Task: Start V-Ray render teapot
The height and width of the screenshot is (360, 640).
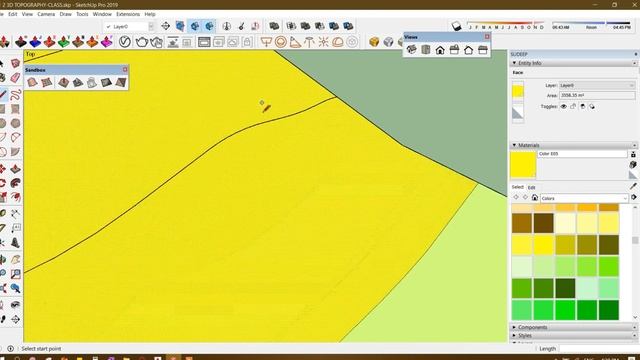Action: click(x=142, y=42)
